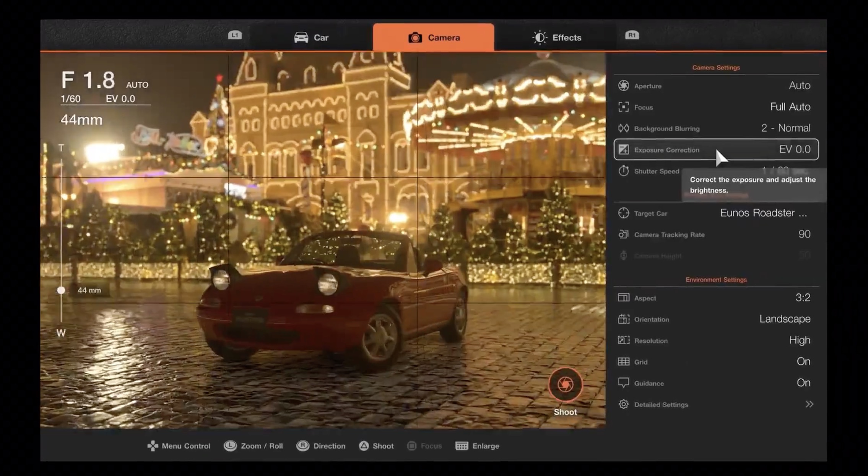
Task: Click the Focus bracket icon
Action: (624, 107)
